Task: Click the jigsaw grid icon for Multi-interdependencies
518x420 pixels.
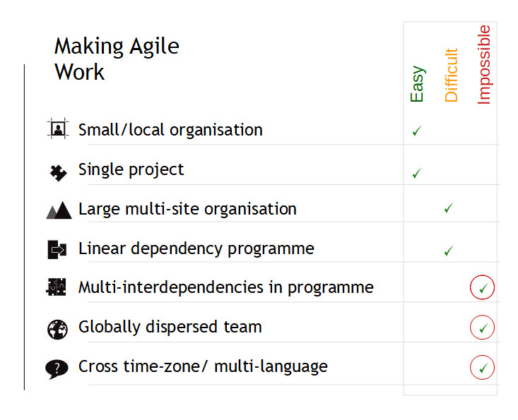Action: [x=56, y=287]
